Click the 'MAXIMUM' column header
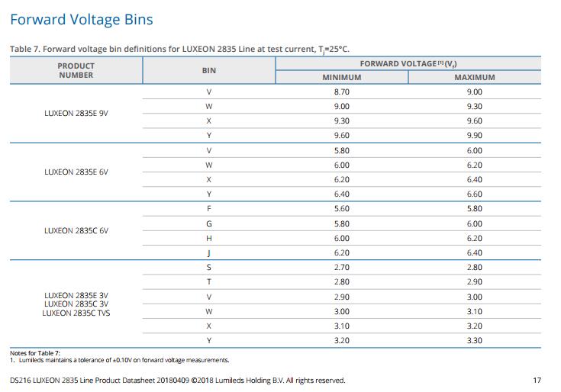Viewport: 561px width, 392px height. coord(475,77)
